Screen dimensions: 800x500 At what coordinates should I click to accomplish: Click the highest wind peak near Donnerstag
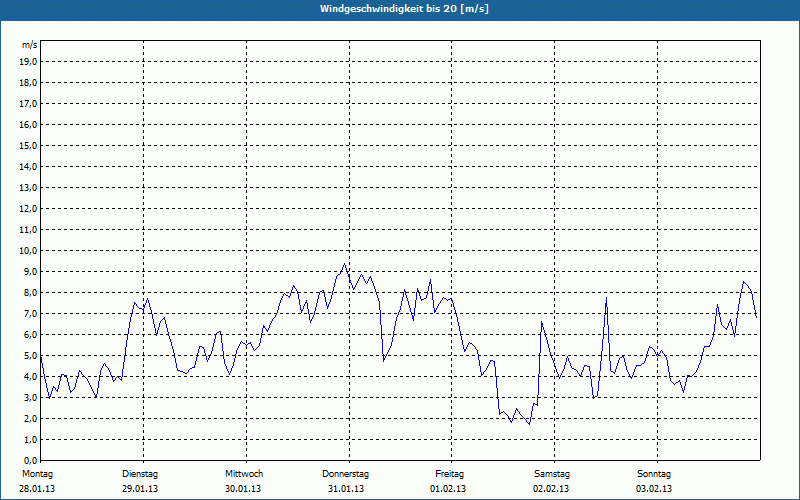click(x=344, y=264)
